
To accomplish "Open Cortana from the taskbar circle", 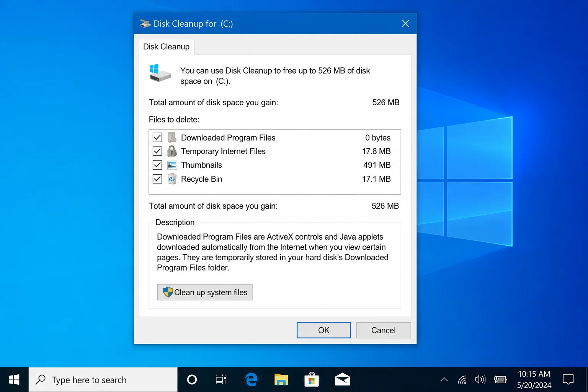I will pyautogui.click(x=192, y=380).
